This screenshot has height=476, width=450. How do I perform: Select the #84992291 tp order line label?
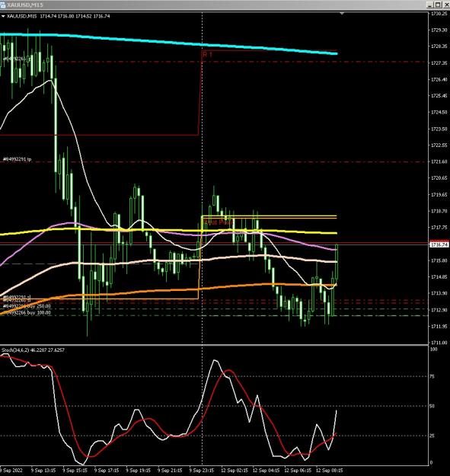[x=17, y=159]
